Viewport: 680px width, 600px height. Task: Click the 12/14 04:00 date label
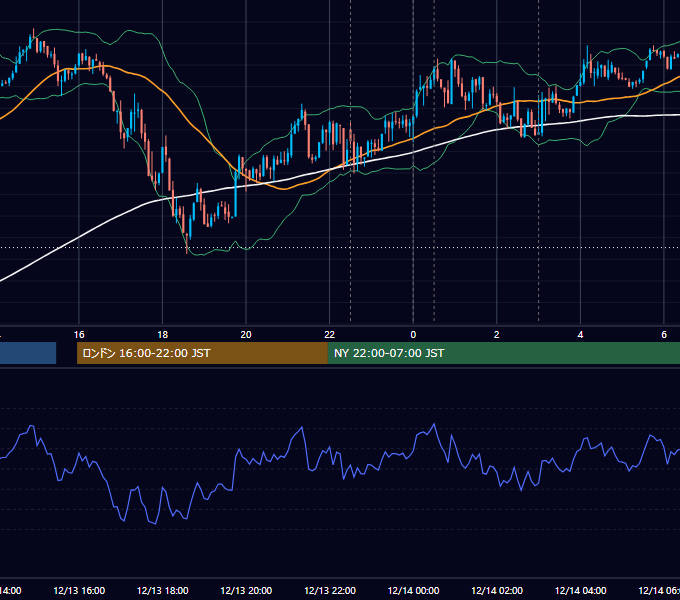click(581, 590)
